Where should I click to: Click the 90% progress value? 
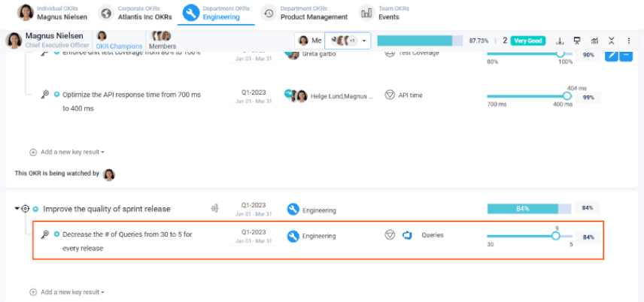click(x=588, y=55)
